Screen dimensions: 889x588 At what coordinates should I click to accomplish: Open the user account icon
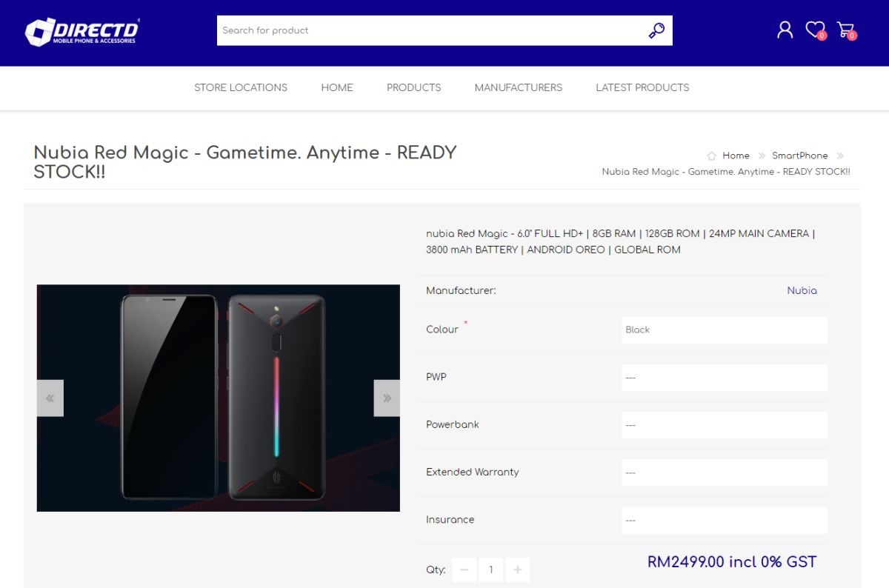[x=785, y=30]
